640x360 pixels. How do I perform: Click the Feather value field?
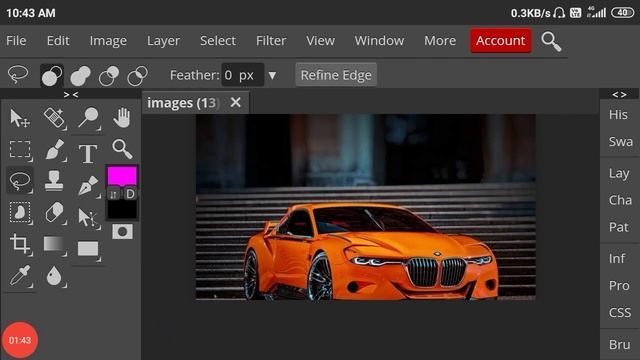242,75
